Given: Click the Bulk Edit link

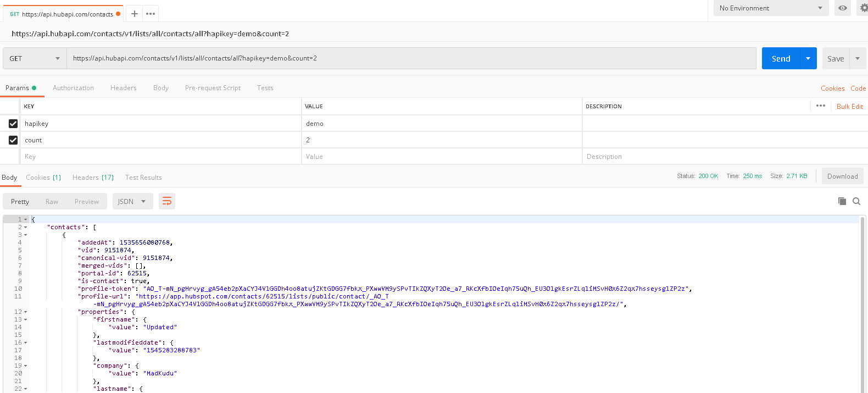Looking at the screenshot, I should (850, 107).
